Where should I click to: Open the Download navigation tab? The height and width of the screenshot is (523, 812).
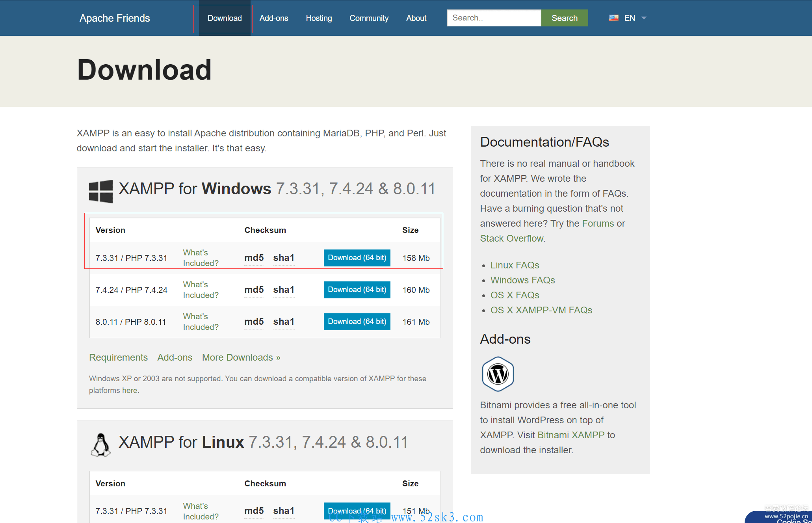click(x=225, y=18)
